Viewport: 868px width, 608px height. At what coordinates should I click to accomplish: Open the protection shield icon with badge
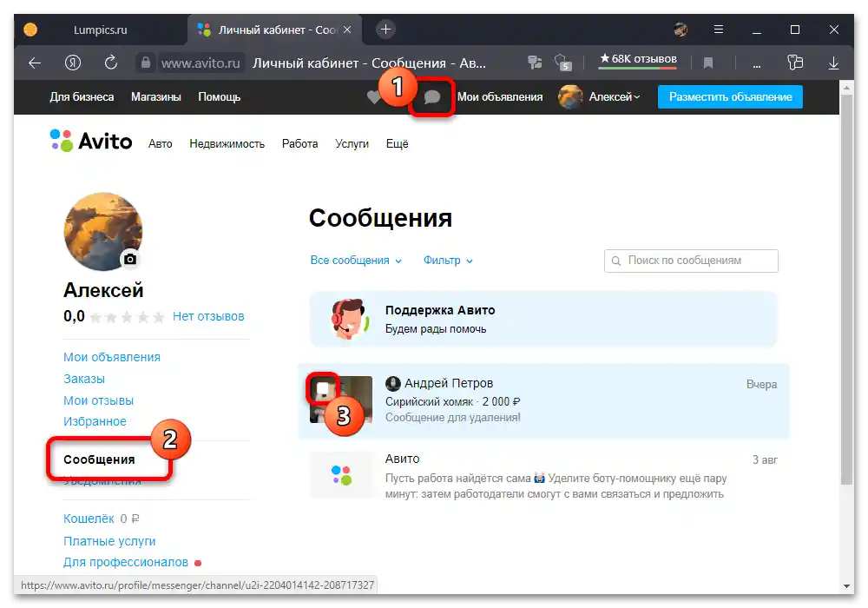(x=562, y=63)
